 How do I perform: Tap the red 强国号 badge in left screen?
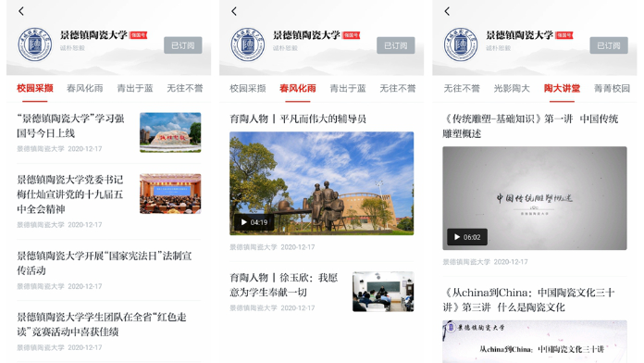pyautogui.click(x=139, y=35)
